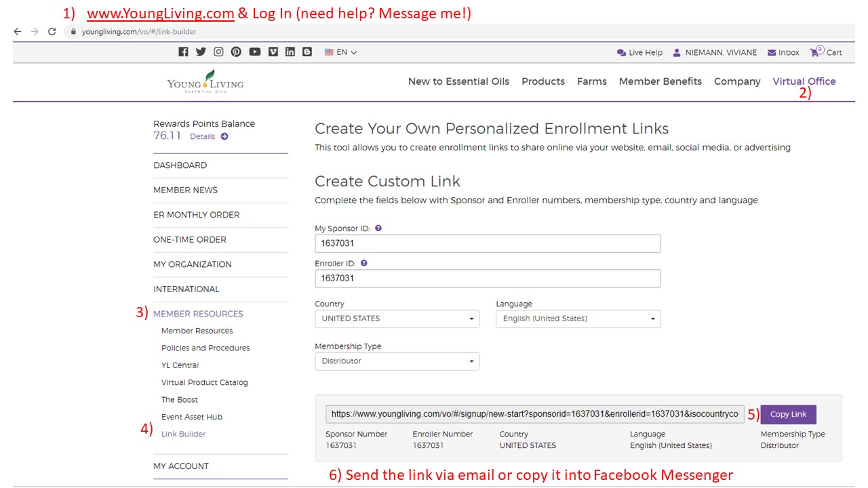
Task: Open the Vimeo social icon
Action: pos(273,52)
